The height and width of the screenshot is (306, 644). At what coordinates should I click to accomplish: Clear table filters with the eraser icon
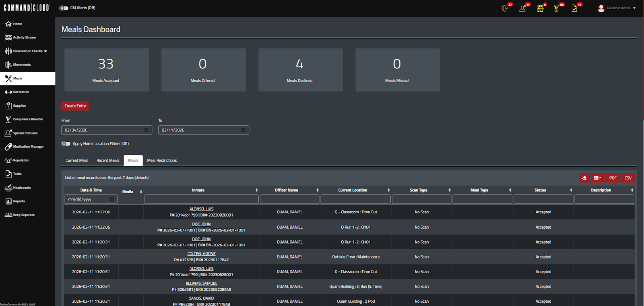click(584, 178)
